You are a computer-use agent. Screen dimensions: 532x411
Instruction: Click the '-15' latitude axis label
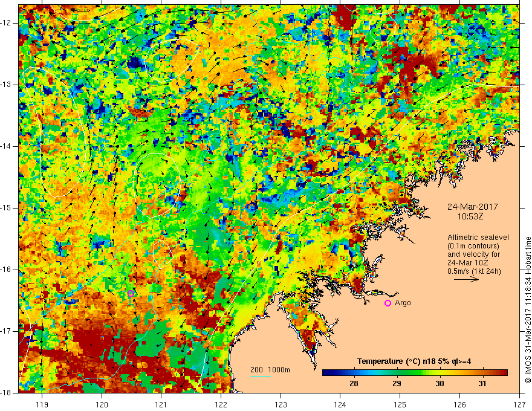7,208
